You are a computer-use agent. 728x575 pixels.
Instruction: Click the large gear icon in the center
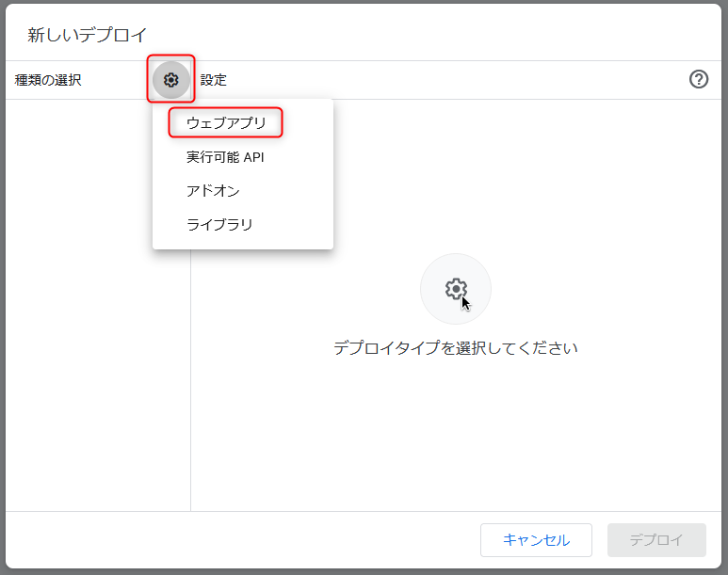[455, 289]
